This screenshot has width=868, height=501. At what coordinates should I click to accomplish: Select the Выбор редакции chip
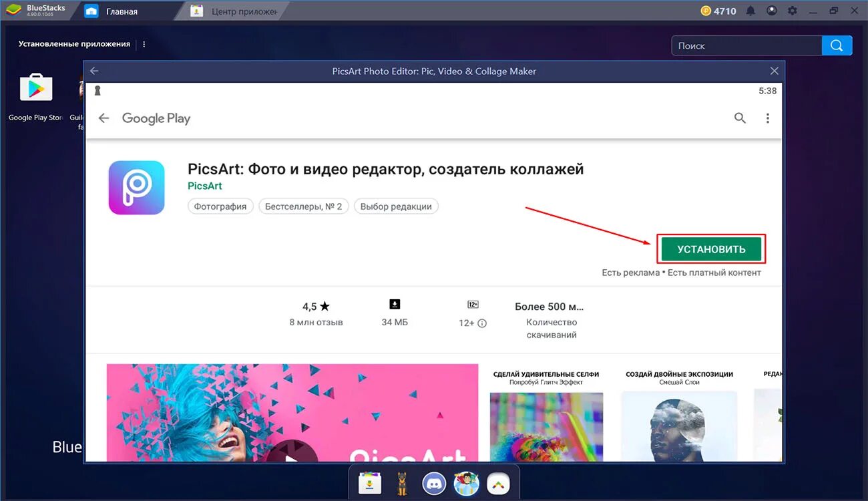(x=396, y=206)
